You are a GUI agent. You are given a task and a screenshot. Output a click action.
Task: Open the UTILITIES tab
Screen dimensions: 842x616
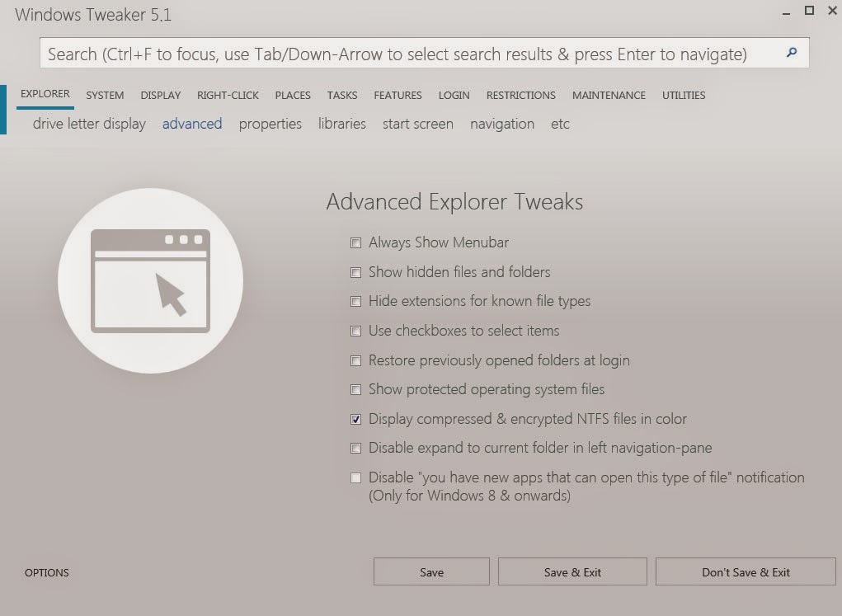tap(683, 95)
